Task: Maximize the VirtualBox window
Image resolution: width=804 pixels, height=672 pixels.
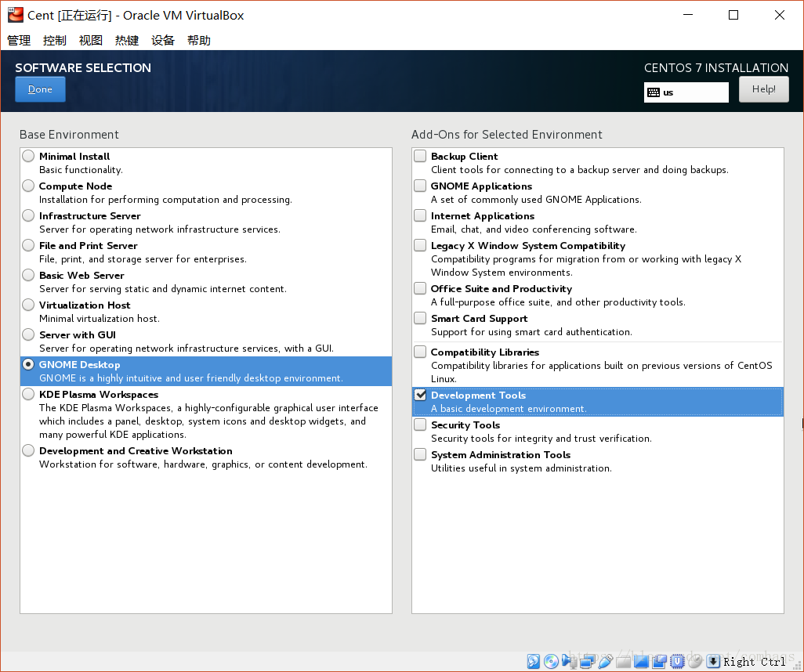Action: (x=733, y=15)
